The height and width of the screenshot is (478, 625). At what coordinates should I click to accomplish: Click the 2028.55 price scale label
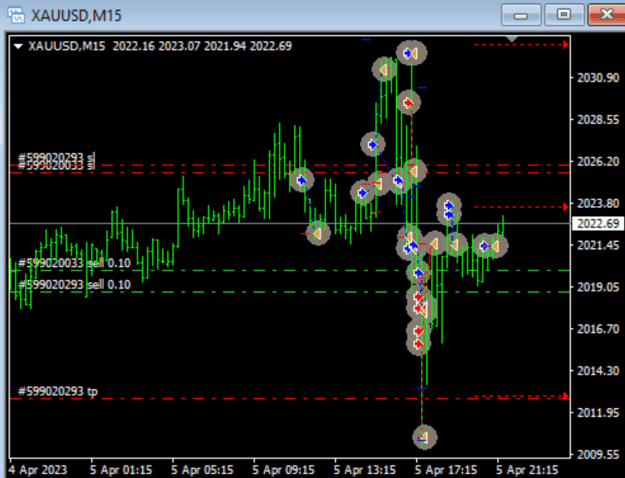point(598,120)
